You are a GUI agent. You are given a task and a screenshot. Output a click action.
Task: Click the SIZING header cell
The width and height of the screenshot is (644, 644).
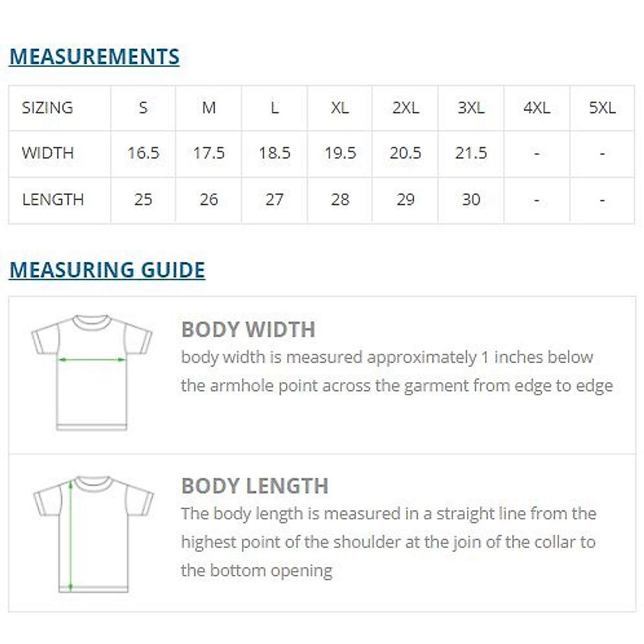click(x=47, y=108)
